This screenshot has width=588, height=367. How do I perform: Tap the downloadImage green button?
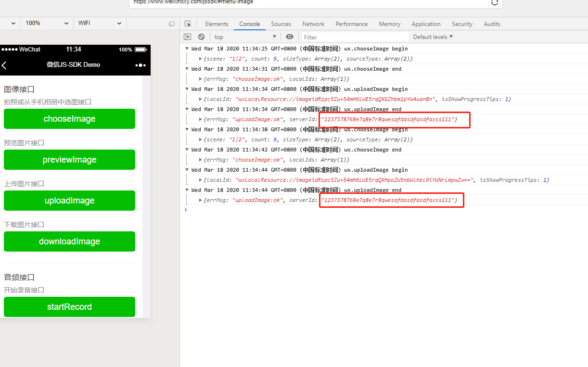(x=69, y=241)
